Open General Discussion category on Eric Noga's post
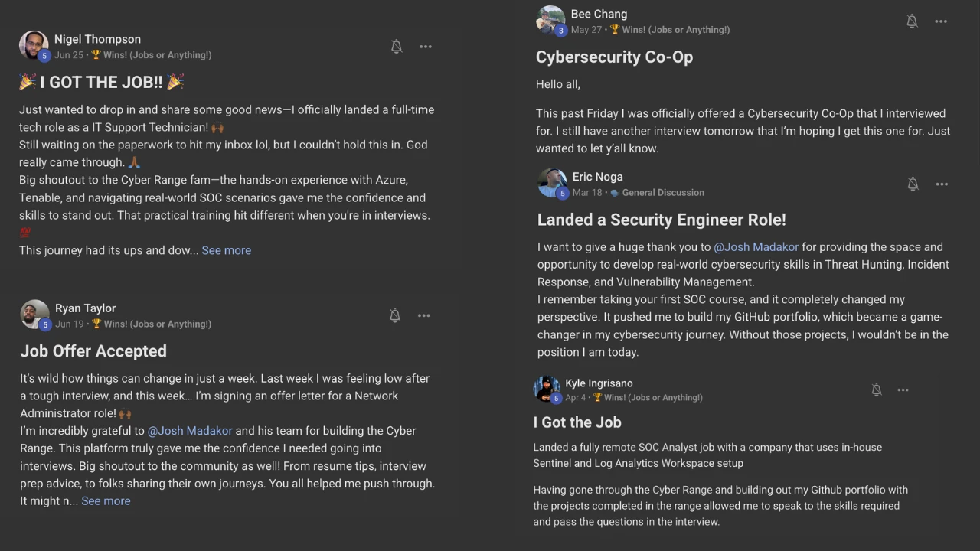The height and width of the screenshot is (551, 980). pyautogui.click(x=662, y=193)
